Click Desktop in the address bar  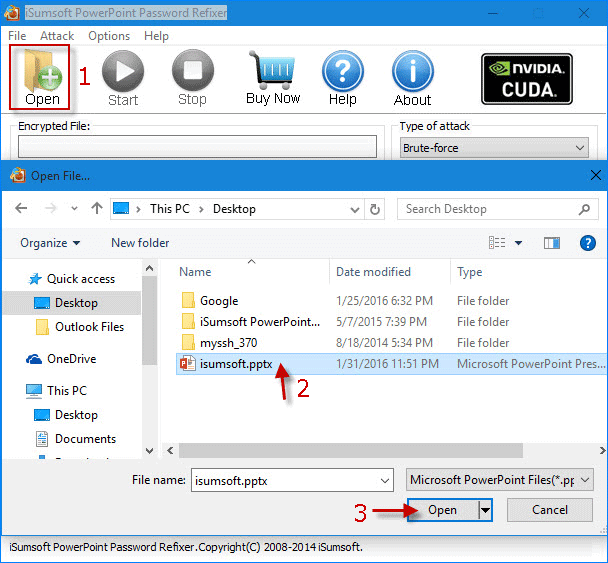[234, 209]
